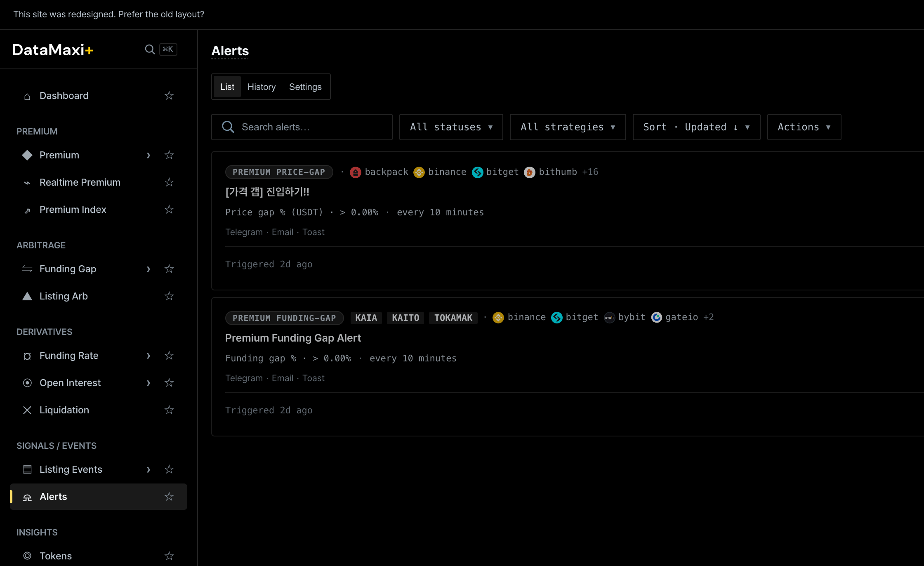Open the [가격 갭] 진입하기!! alert
This screenshot has height=566, width=924.
267,192
